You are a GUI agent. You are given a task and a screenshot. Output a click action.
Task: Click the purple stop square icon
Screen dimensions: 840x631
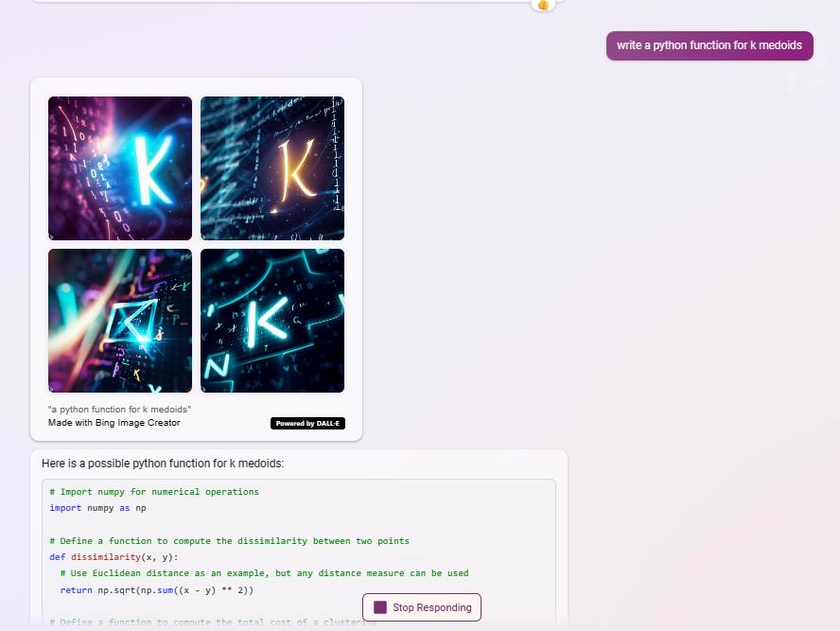click(x=380, y=607)
